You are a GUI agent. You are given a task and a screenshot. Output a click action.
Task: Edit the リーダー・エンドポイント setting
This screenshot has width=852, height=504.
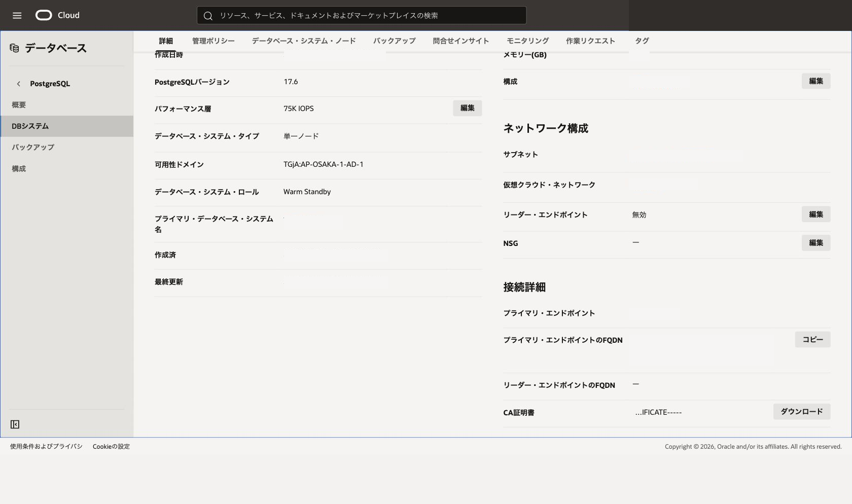816,214
